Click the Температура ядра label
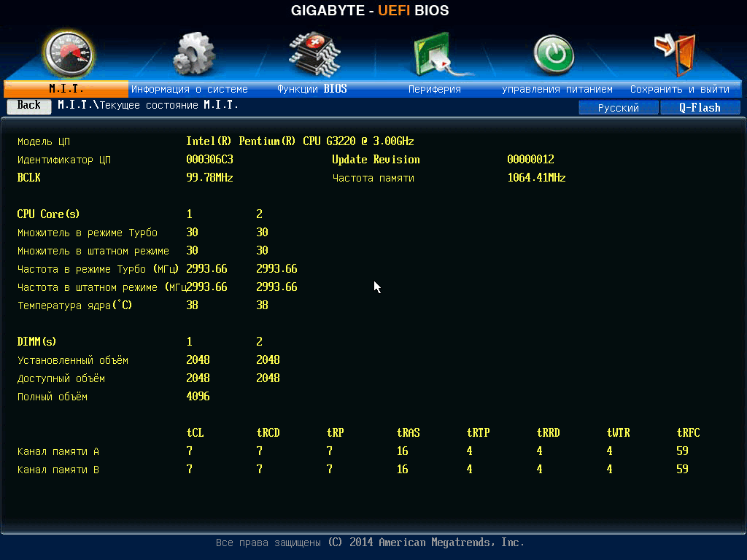Viewport: 747px width, 560px height. point(74,306)
